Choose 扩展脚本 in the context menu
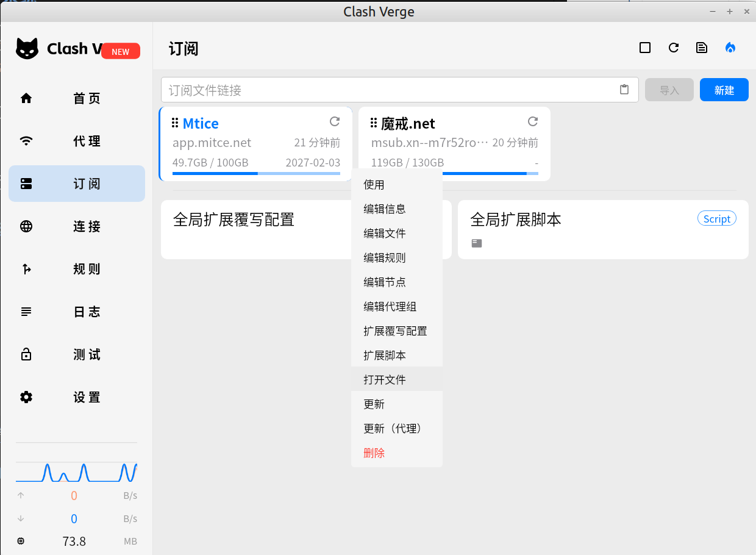 [x=397, y=355]
